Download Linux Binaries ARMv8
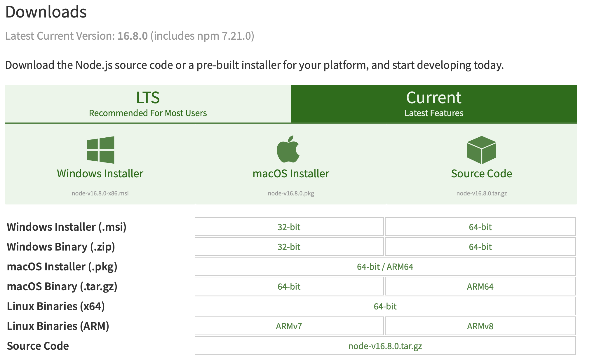This screenshot has height=364, width=606. pos(480,326)
